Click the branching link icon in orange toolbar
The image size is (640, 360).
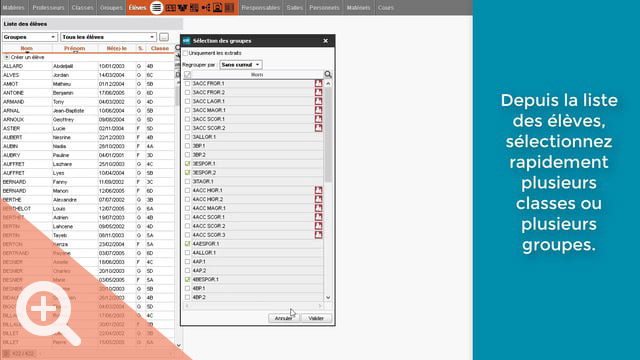[206, 7]
